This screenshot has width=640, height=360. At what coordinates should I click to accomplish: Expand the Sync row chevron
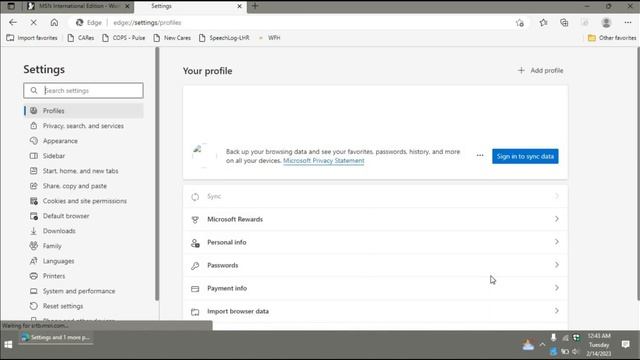click(557, 196)
